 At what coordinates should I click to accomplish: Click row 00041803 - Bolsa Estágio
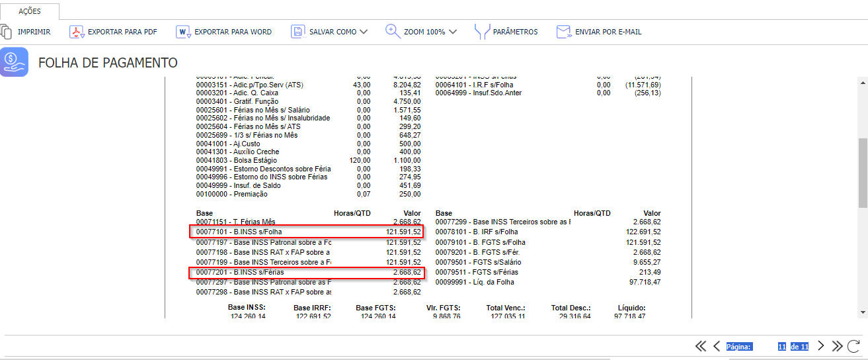[x=308, y=160]
